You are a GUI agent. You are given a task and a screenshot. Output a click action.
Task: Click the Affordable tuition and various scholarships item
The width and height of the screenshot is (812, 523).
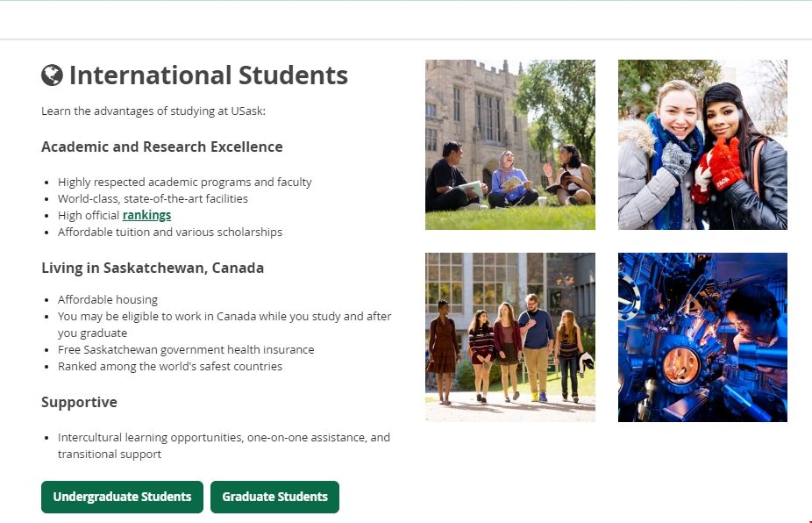[x=170, y=232]
